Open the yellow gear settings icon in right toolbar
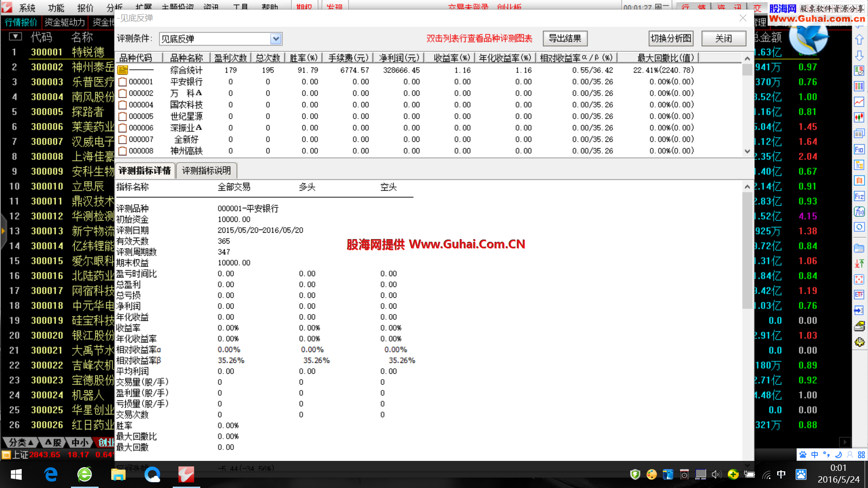The width and height of the screenshot is (868, 488). (x=859, y=342)
